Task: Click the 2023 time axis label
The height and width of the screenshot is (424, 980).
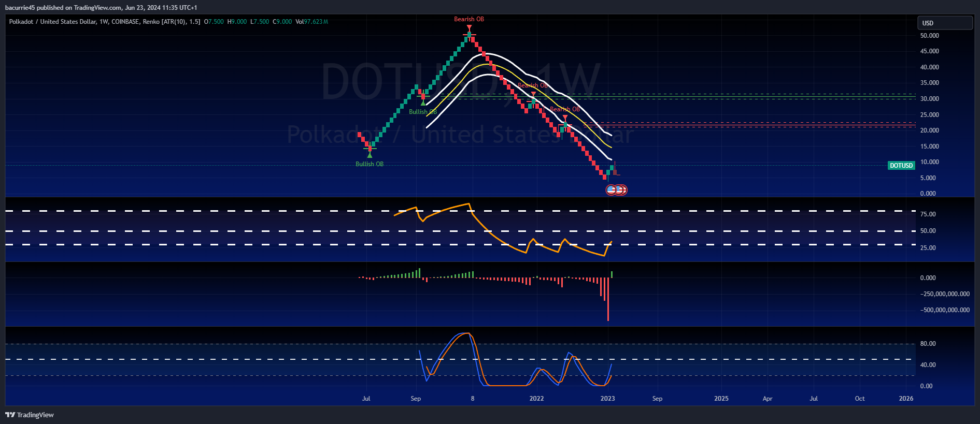Action: point(607,399)
